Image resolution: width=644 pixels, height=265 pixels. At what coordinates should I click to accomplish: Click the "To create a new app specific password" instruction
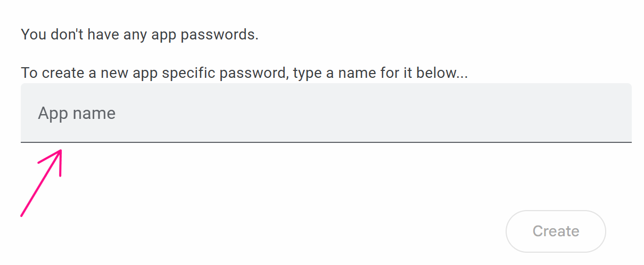(x=244, y=73)
